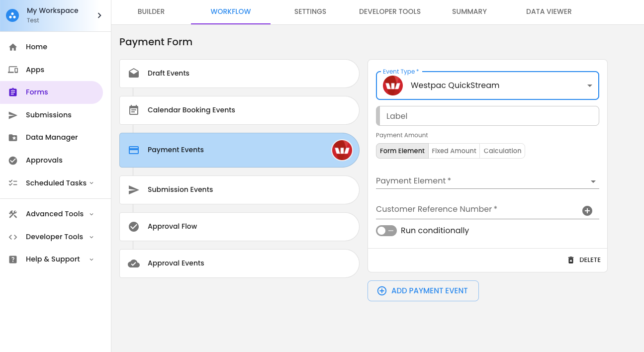The image size is (644, 352).
Task: Open the Event Type dropdown arrow
Action: 590,86
